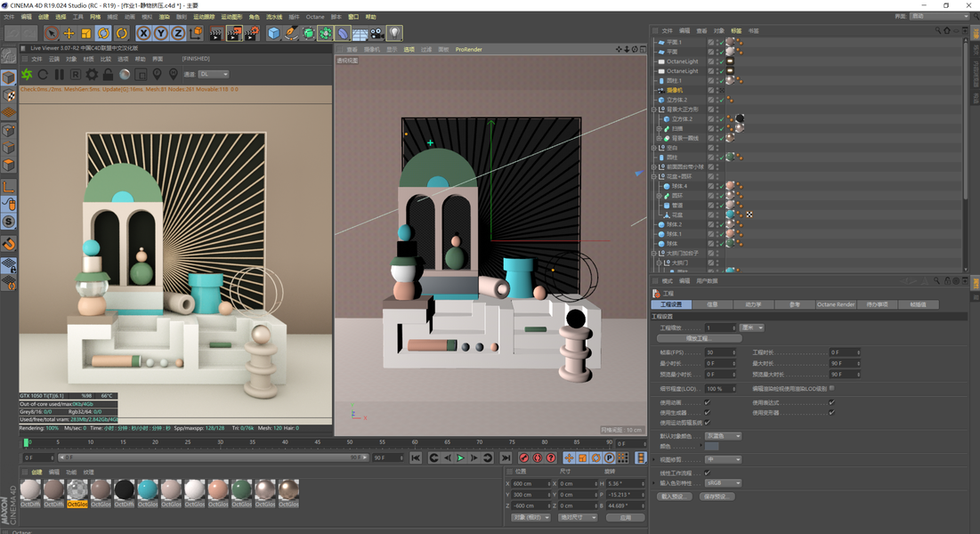Toggle green check of first OctaneLight
Image resolution: width=980 pixels, height=534 pixels.
[721, 61]
